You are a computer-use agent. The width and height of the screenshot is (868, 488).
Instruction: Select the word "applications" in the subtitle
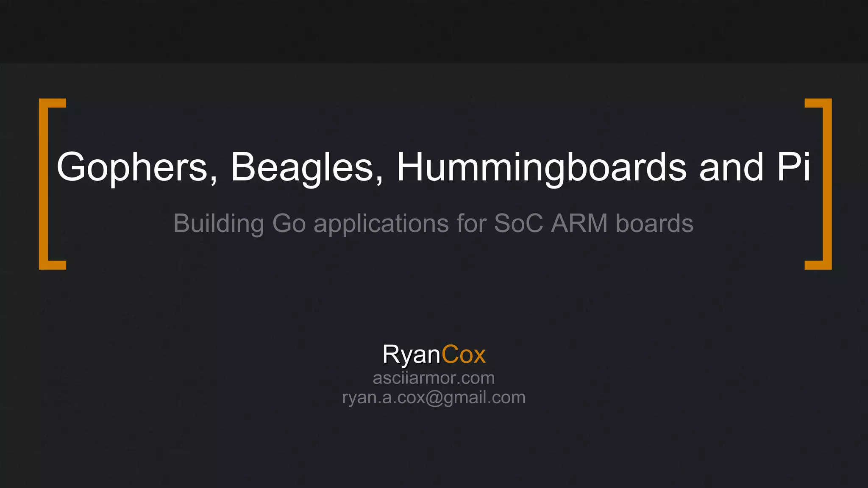pos(381,225)
